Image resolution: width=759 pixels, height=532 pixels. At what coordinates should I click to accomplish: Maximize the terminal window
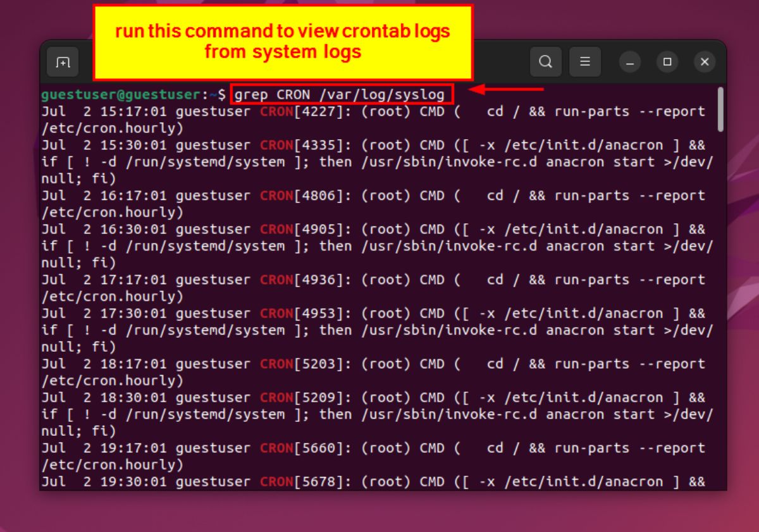click(x=667, y=62)
